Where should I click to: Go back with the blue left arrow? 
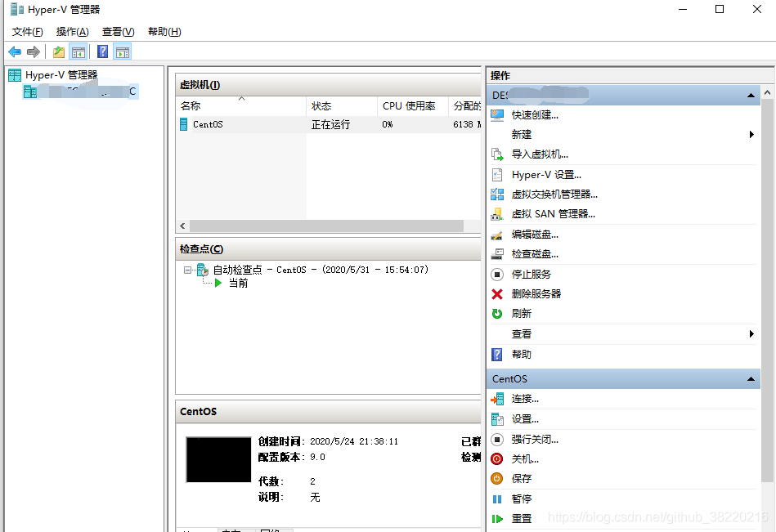tap(15, 51)
